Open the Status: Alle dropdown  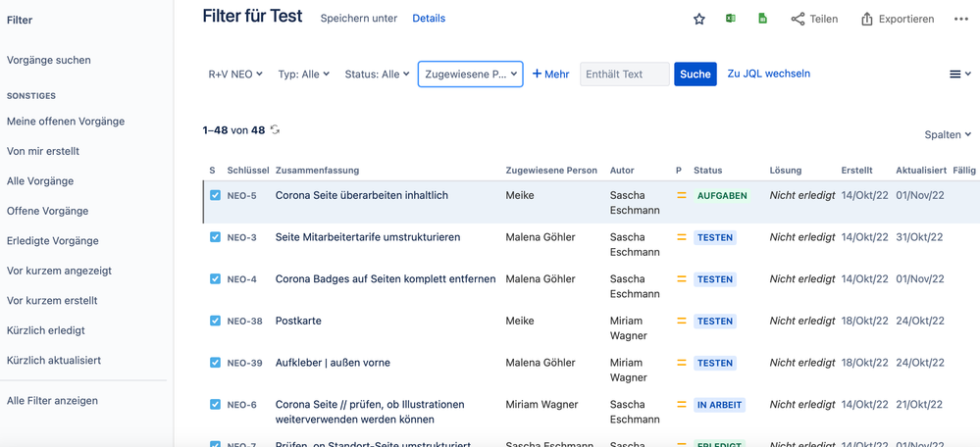coord(377,74)
